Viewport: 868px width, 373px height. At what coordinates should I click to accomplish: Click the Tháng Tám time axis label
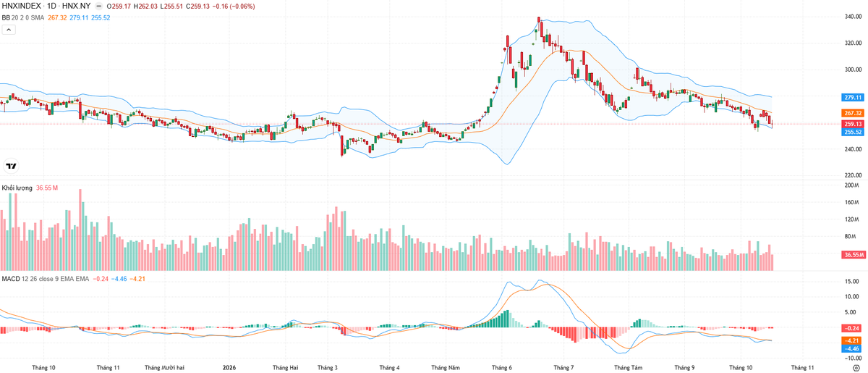pos(627,367)
